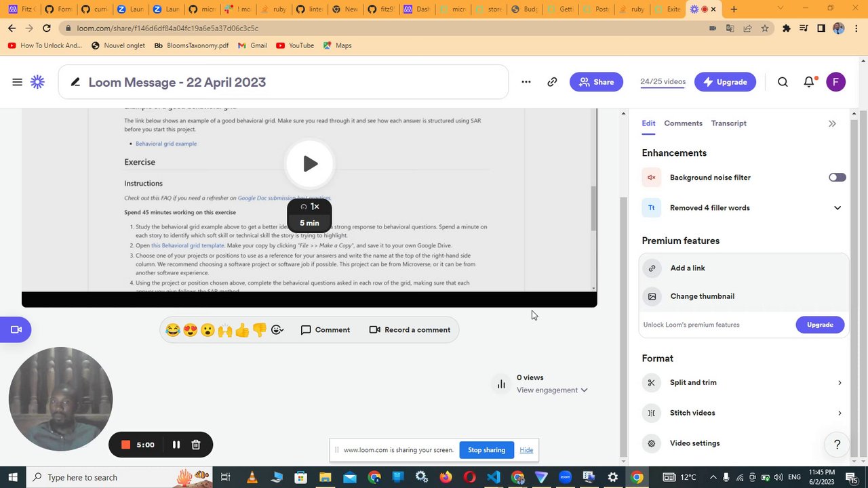Collapse the right side panel
This screenshot has width=868, height=488.
click(x=832, y=123)
